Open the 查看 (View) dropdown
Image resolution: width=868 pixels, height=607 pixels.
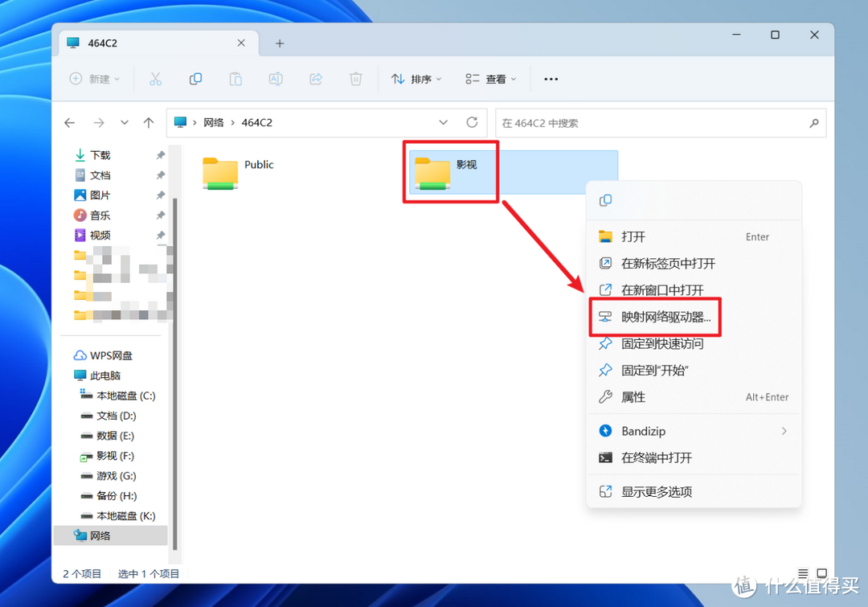[491, 80]
